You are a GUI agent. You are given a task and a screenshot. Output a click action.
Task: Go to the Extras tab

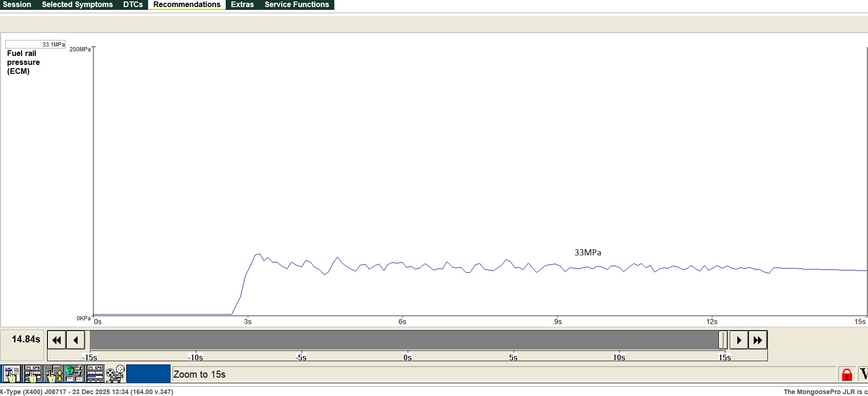click(242, 5)
